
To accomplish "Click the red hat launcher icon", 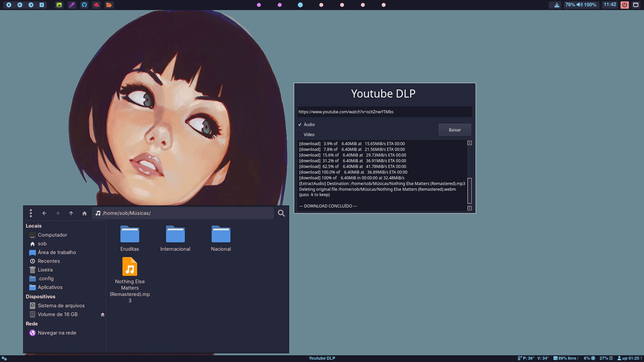I will tap(97, 5).
